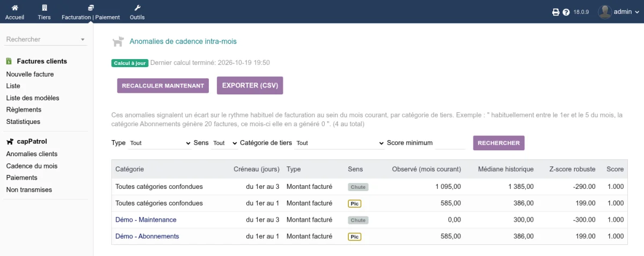Image resolution: width=644 pixels, height=256 pixels.
Task: Click the Z-score robuste column header
Action: [572, 169]
